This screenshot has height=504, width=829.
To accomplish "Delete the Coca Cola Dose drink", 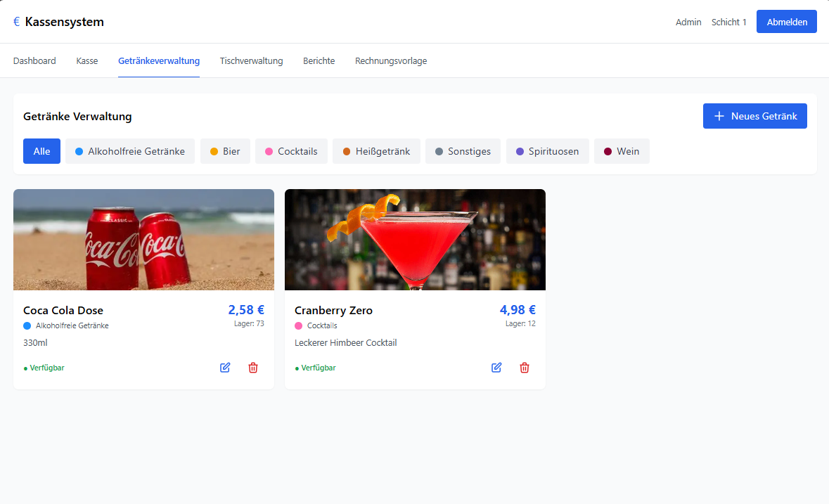I will click(x=253, y=368).
